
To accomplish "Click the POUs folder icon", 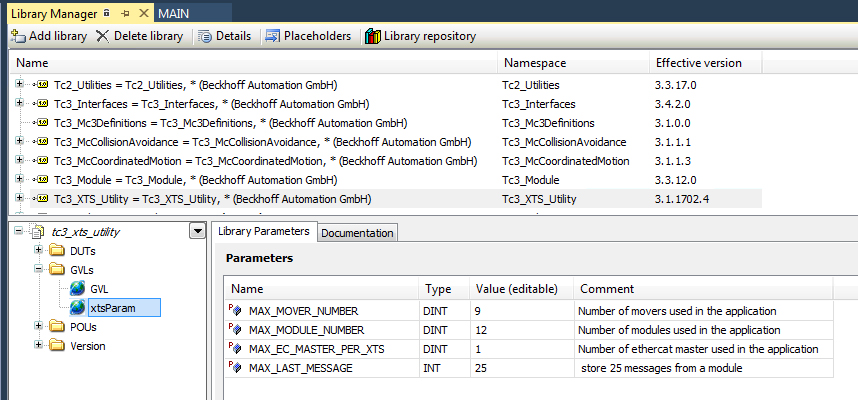I will click(56, 327).
